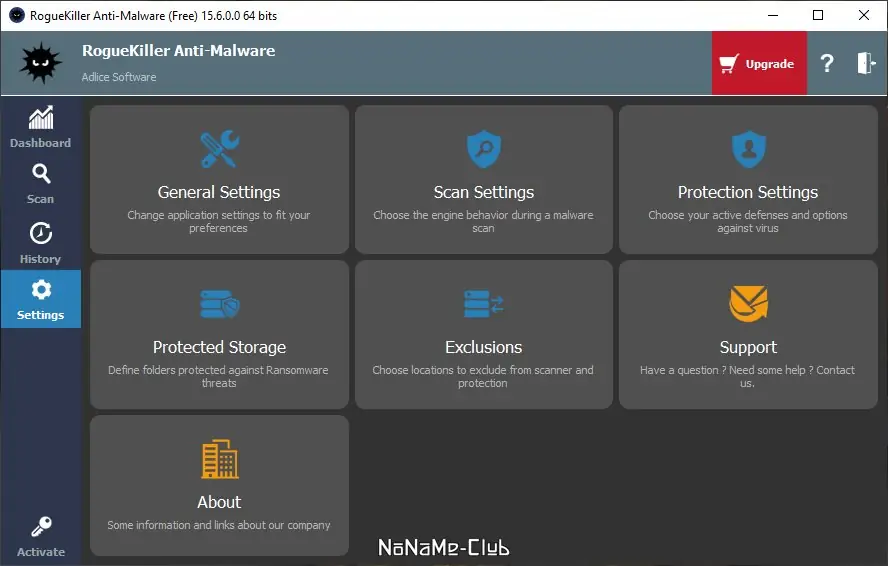Select the Settings tab label
888x566 pixels.
click(40, 315)
